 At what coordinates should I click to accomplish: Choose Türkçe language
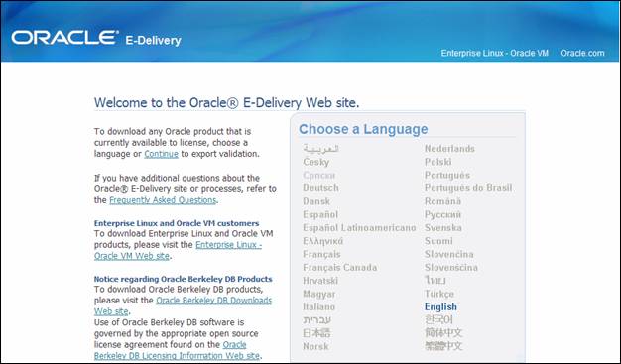point(439,294)
